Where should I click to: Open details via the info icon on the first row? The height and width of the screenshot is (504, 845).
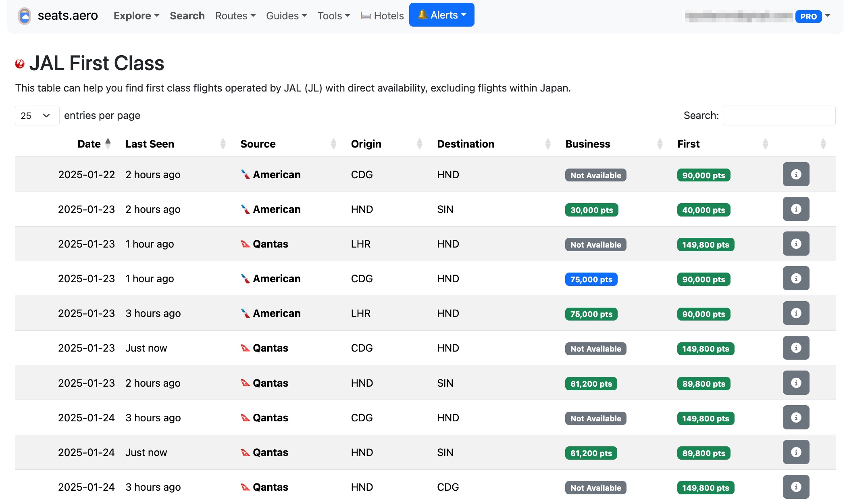tap(795, 174)
